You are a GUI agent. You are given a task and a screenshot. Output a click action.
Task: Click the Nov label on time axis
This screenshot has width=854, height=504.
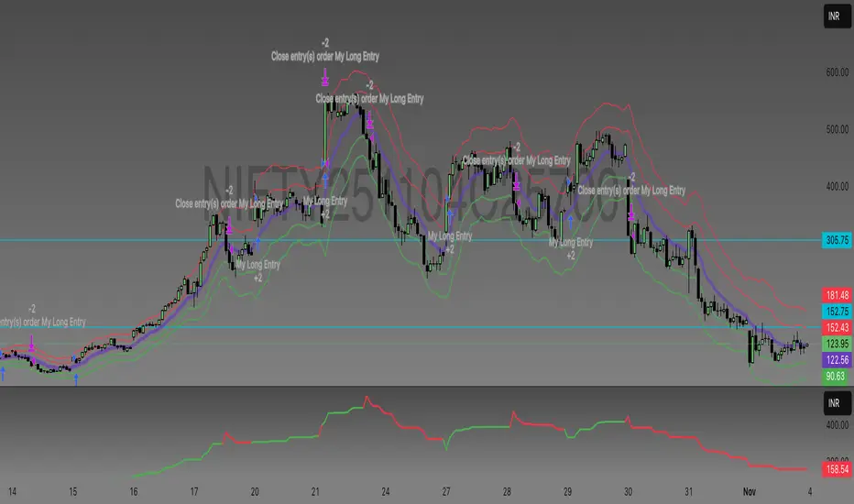750,491
